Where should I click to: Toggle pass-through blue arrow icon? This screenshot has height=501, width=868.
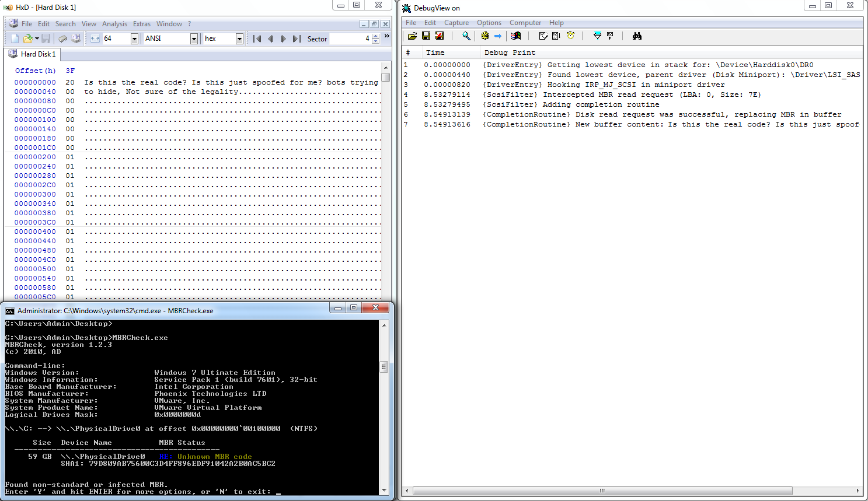[x=498, y=36]
